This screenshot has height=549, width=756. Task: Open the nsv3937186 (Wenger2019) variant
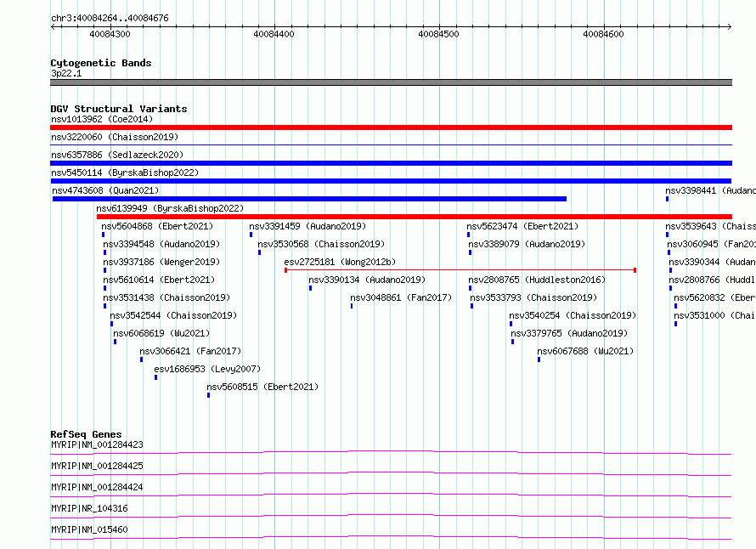(x=161, y=262)
